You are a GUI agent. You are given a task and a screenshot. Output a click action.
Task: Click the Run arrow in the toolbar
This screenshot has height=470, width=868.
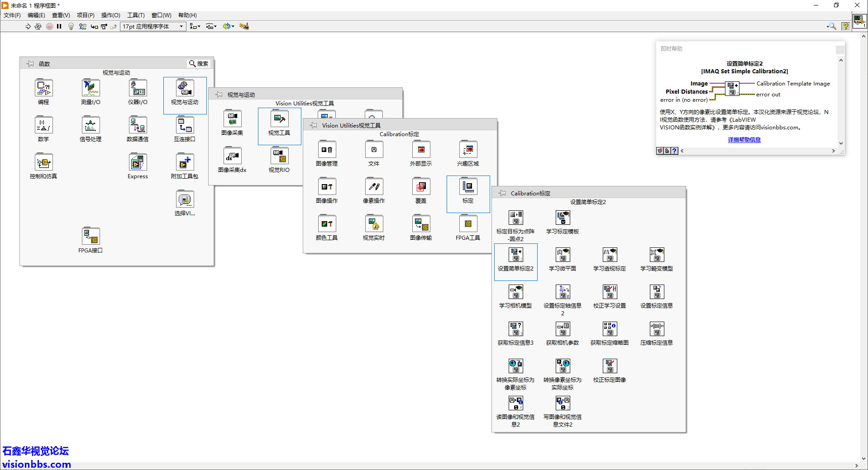[28, 27]
